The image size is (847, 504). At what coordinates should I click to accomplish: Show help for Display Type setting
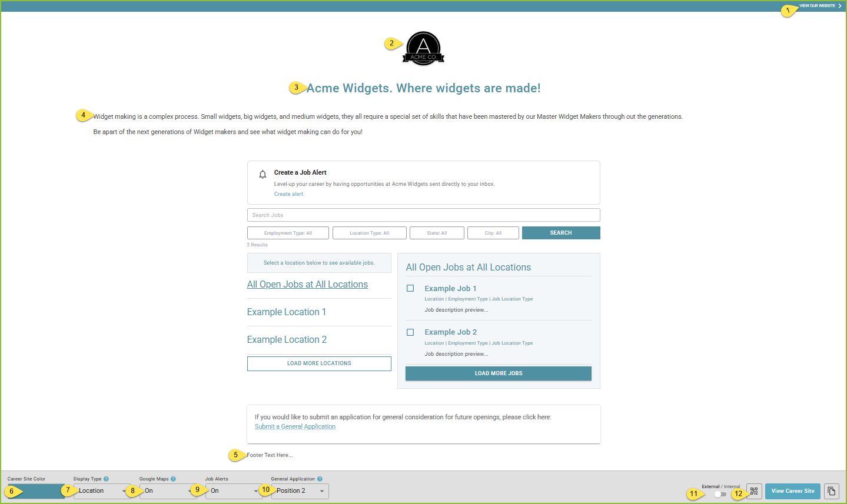click(x=106, y=479)
